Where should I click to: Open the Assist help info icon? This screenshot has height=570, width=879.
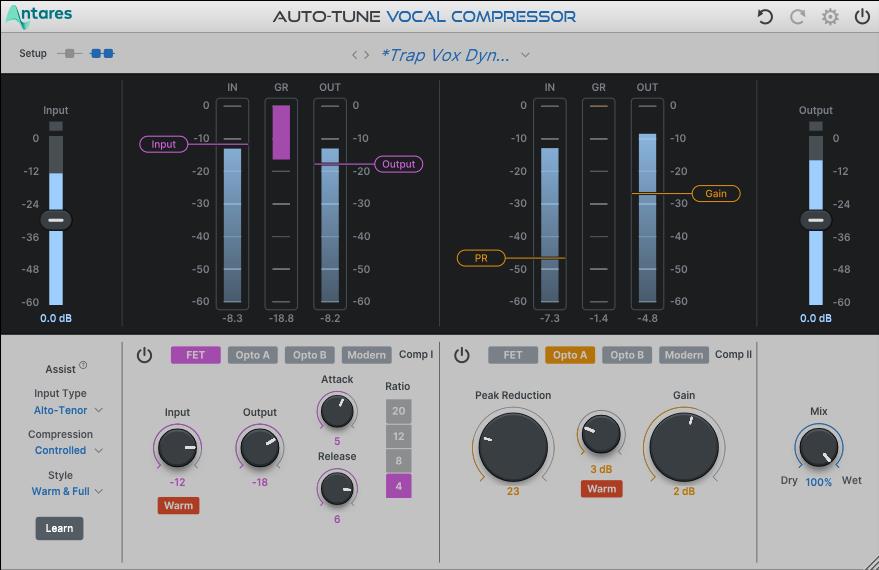click(x=83, y=366)
